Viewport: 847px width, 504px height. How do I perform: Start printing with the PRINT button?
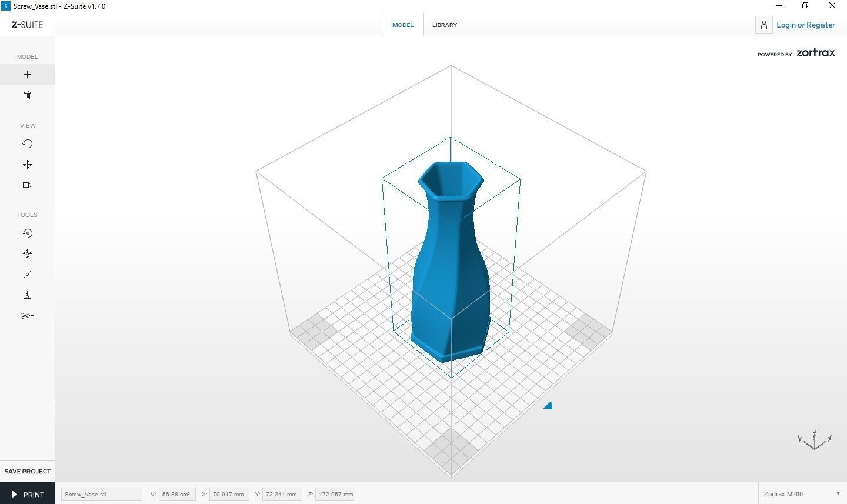pos(27,494)
